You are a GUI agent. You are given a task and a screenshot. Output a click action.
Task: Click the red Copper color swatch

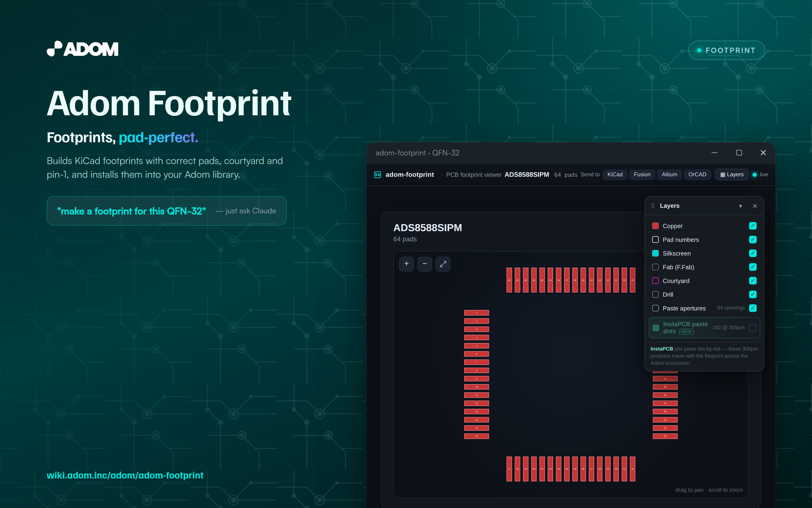click(x=655, y=226)
